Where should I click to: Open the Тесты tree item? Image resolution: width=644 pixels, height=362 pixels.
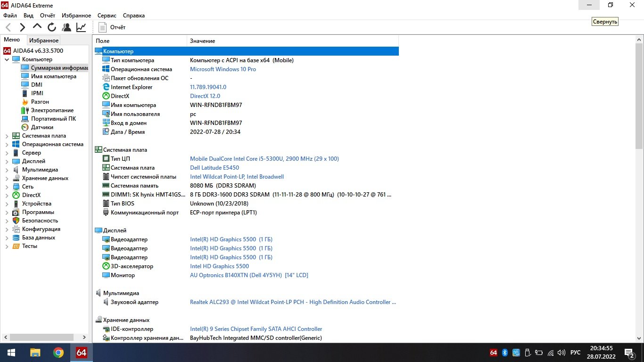tap(29, 246)
